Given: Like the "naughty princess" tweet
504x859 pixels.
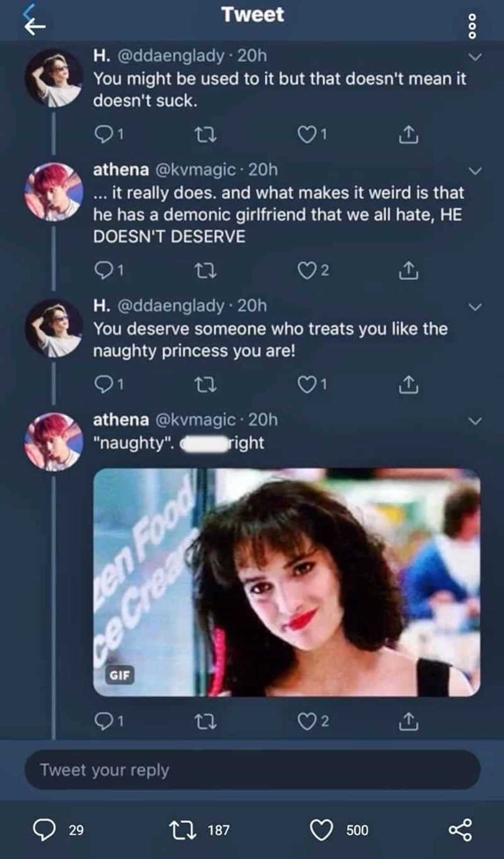Looking at the screenshot, I should coord(308,384).
